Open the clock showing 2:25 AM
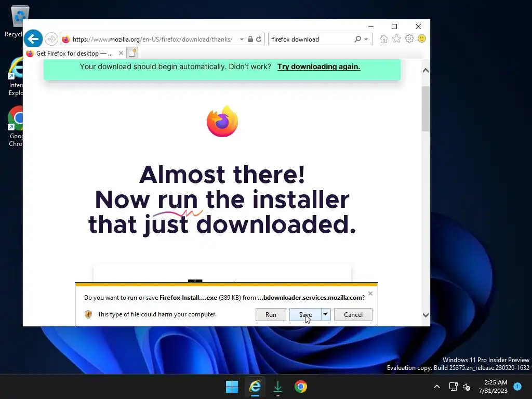Image resolution: width=532 pixels, height=399 pixels. (x=493, y=387)
